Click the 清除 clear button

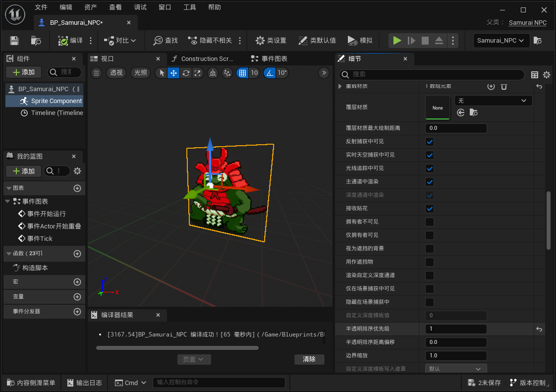[x=309, y=359]
